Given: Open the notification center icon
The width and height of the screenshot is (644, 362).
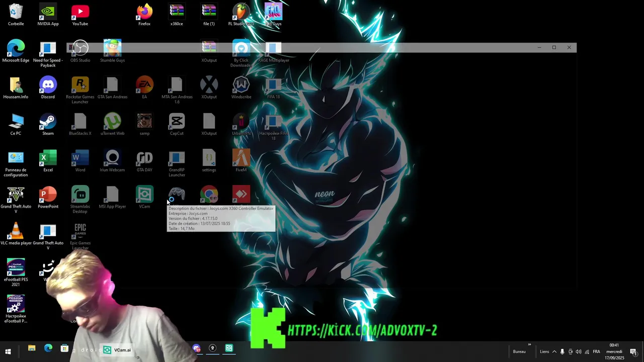Looking at the screenshot, I should point(633,351).
